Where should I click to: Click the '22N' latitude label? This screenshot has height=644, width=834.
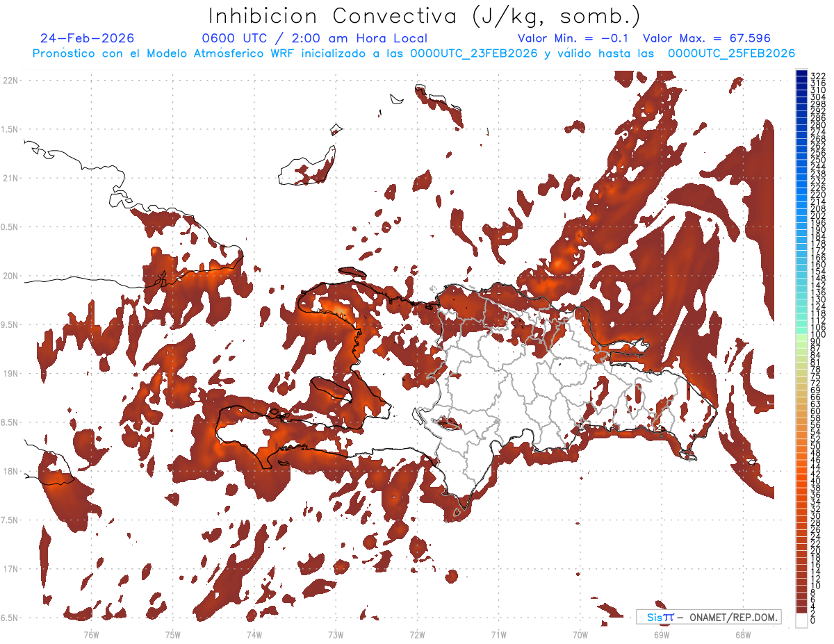[x=11, y=81]
